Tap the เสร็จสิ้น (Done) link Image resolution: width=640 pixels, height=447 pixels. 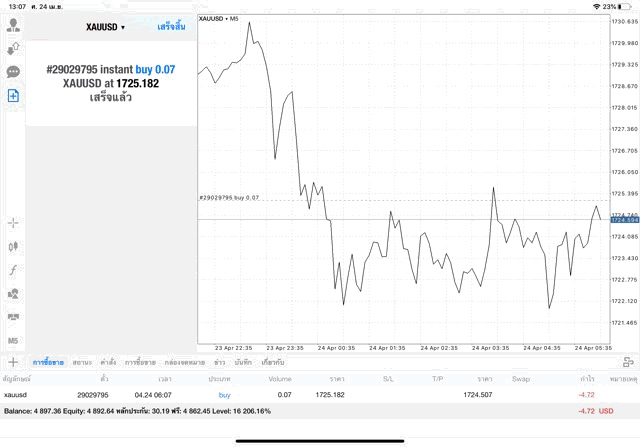point(171,27)
